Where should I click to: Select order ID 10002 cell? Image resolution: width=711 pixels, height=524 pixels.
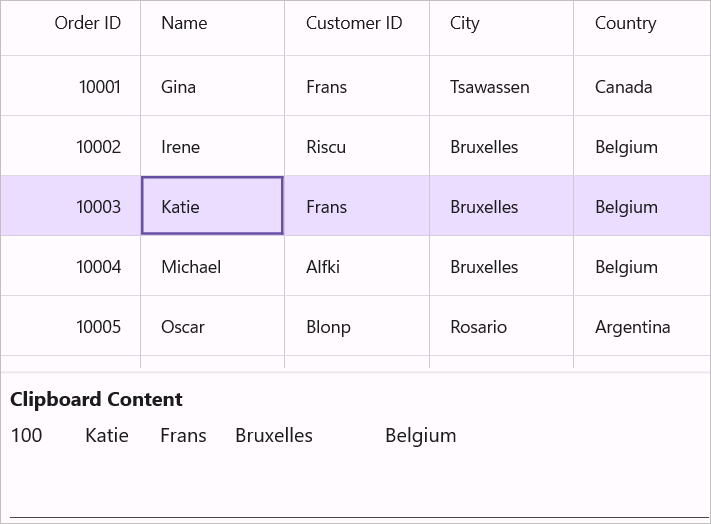pyautogui.click(x=98, y=147)
